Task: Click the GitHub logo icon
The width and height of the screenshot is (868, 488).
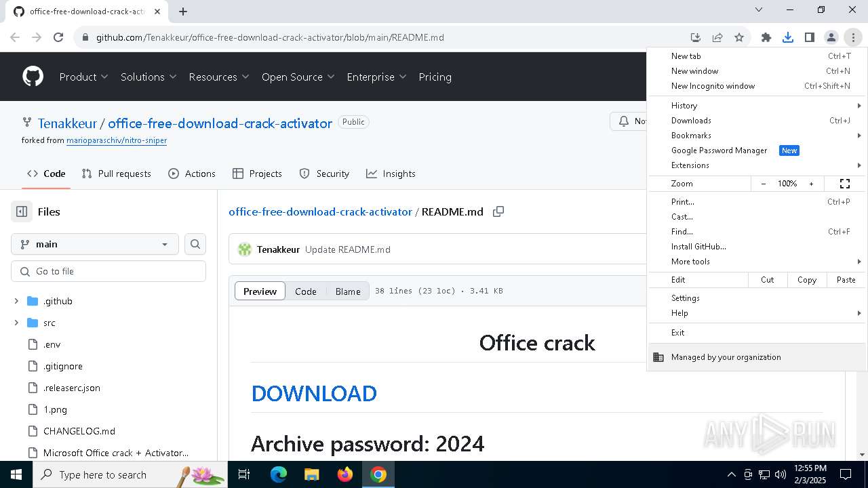Action: point(33,77)
